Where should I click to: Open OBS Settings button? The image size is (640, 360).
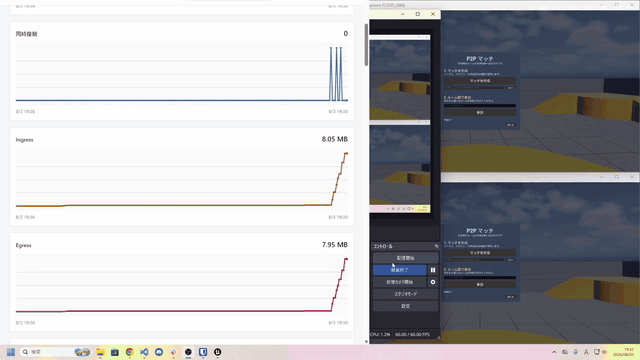tap(405, 306)
